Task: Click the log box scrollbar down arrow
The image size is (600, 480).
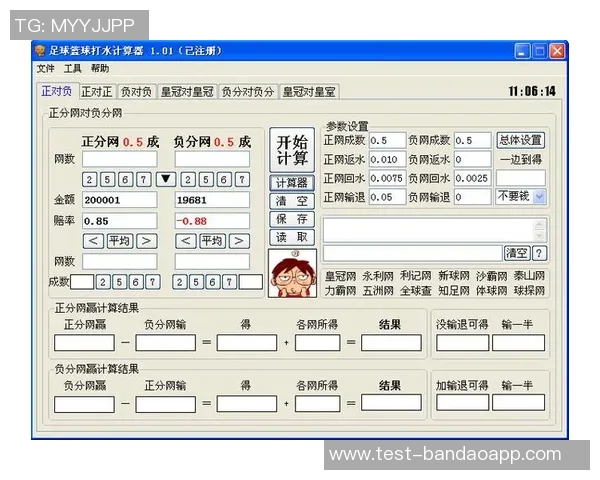Action: pyautogui.click(x=539, y=235)
